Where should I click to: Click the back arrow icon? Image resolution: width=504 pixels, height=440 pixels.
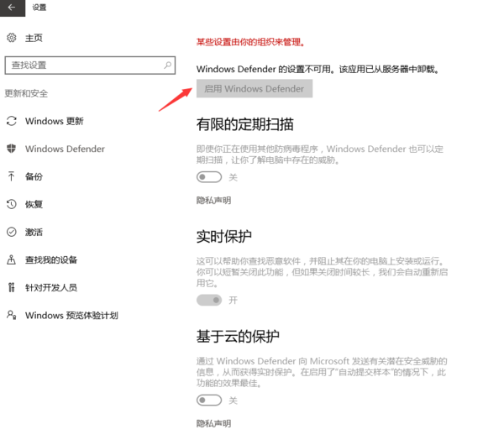coord(12,7)
